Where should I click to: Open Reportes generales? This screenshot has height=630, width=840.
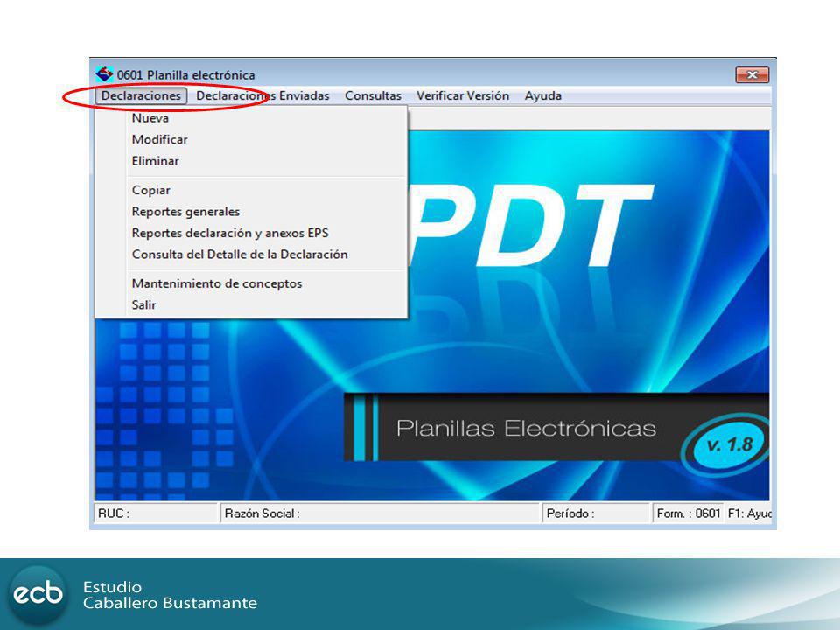(251, 212)
